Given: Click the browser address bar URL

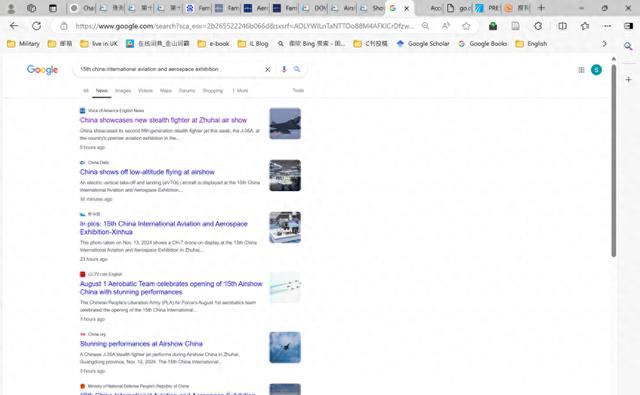Looking at the screenshot, I should tap(245, 26).
